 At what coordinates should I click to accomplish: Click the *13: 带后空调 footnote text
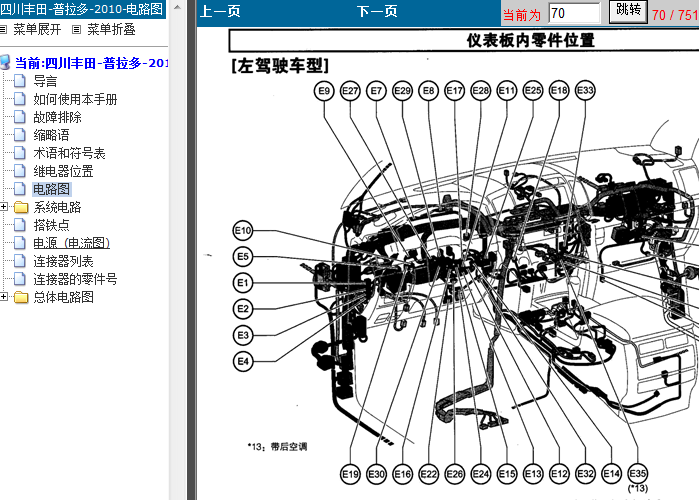point(277,447)
